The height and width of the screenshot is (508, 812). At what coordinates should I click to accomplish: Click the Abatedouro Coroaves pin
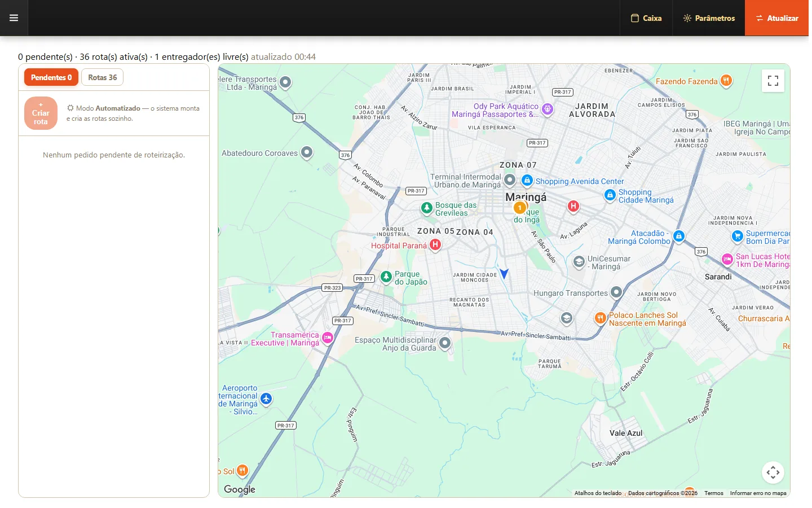tap(307, 152)
